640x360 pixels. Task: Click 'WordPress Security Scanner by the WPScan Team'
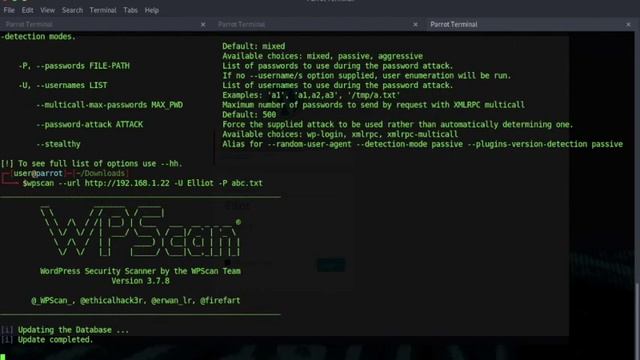(x=140, y=271)
